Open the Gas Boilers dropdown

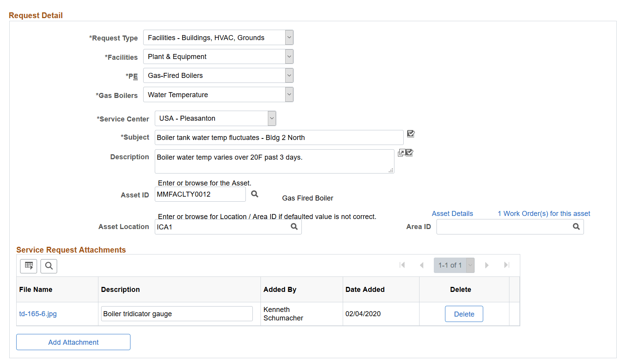coord(289,94)
